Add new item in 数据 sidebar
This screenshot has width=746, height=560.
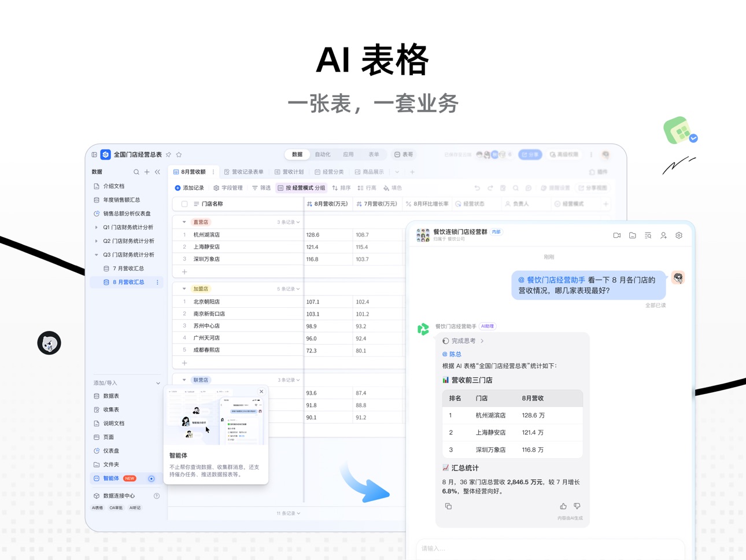(147, 172)
